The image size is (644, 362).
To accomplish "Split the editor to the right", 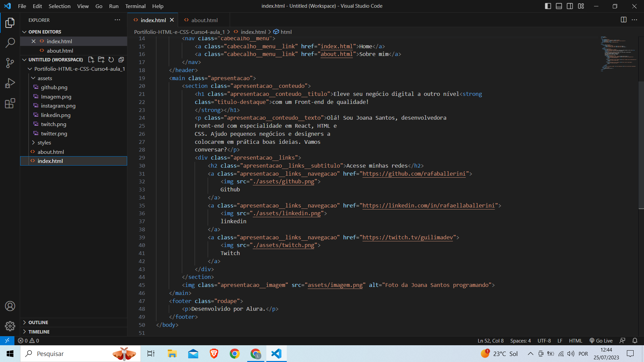I will pos(624,20).
